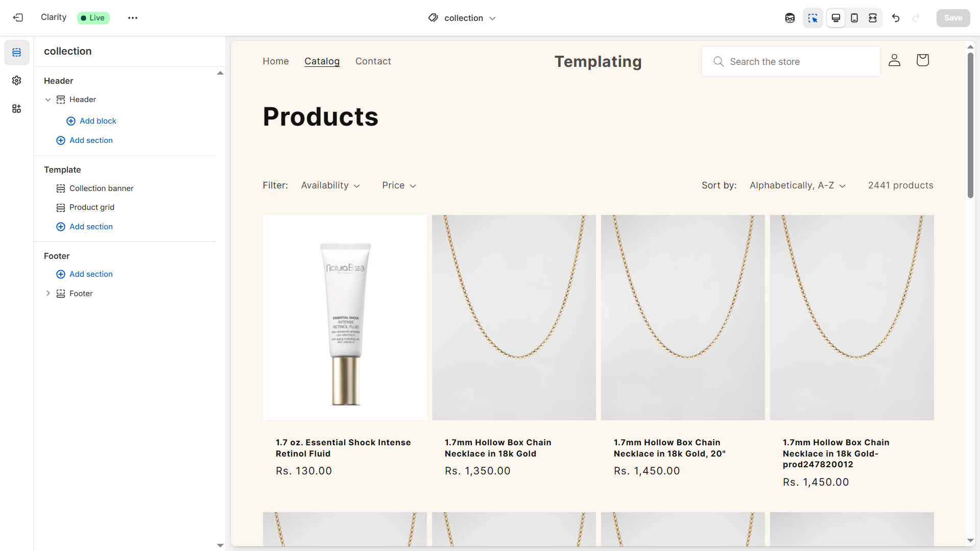Click the Add block plus icon
980x551 pixels.
(71, 121)
